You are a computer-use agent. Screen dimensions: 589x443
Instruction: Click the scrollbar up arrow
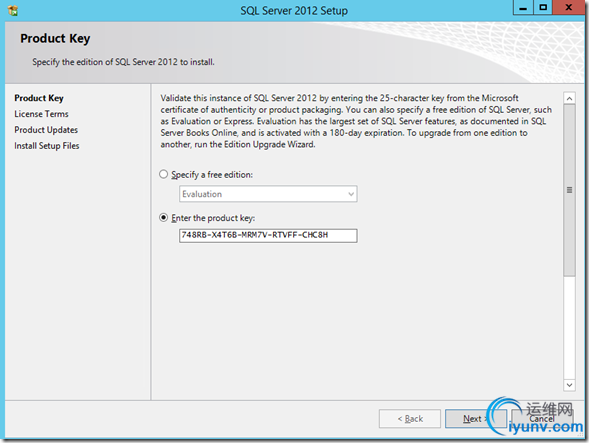coord(569,98)
